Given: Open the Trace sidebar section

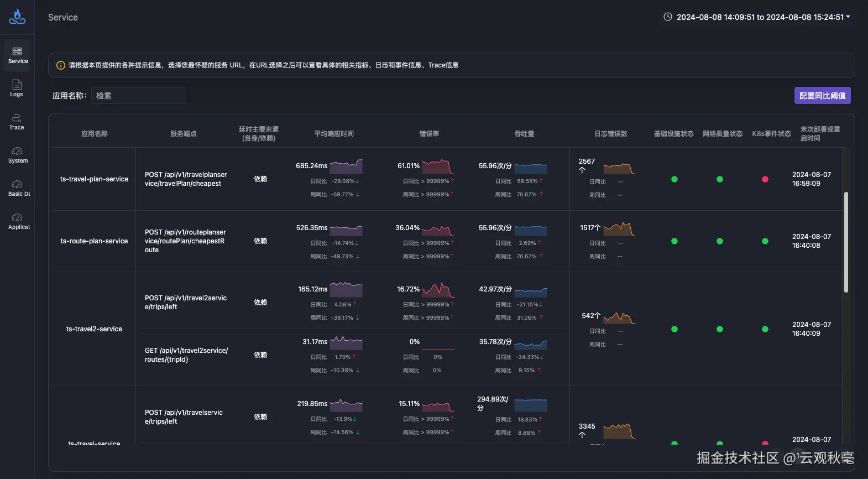Looking at the screenshot, I should pos(17,122).
